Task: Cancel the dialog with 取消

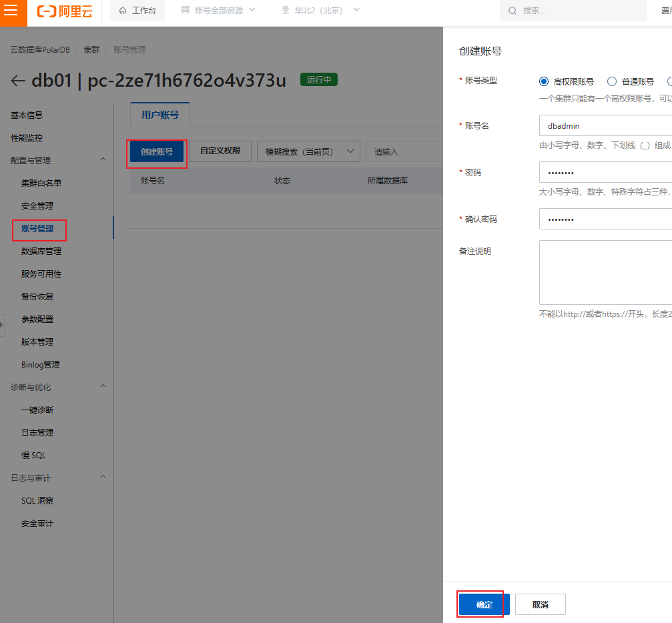Action: pyautogui.click(x=541, y=604)
